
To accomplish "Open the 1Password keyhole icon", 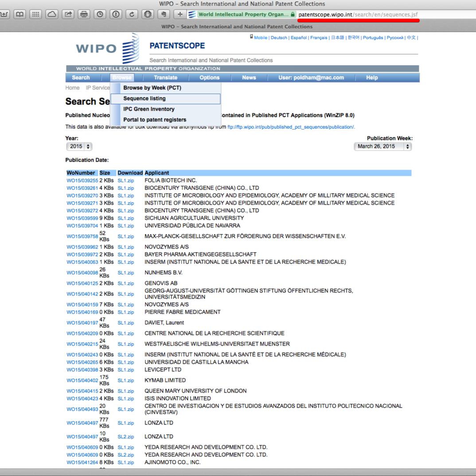I will point(116,14).
